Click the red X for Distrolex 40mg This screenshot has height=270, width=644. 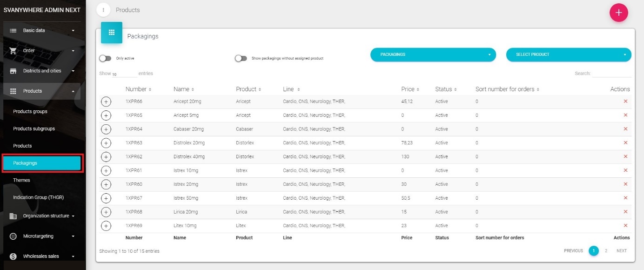[x=625, y=156]
